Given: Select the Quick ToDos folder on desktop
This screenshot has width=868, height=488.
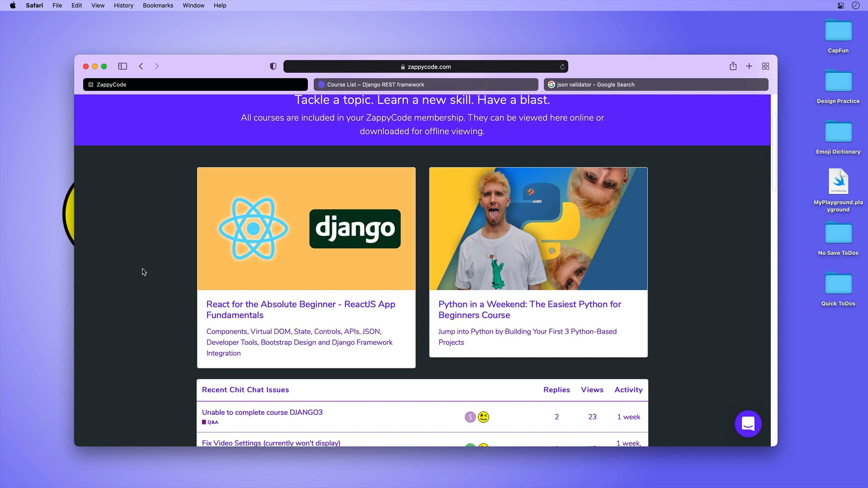Looking at the screenshot, I should 838,289.
